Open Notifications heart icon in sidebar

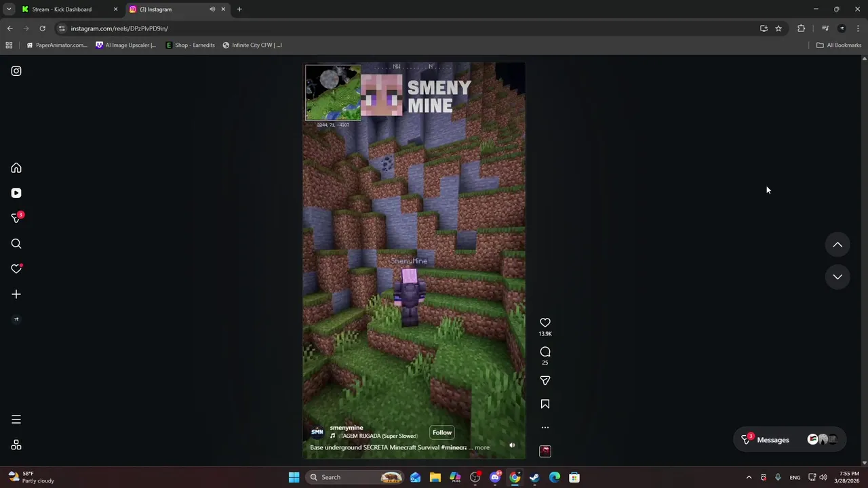point(16,269)
